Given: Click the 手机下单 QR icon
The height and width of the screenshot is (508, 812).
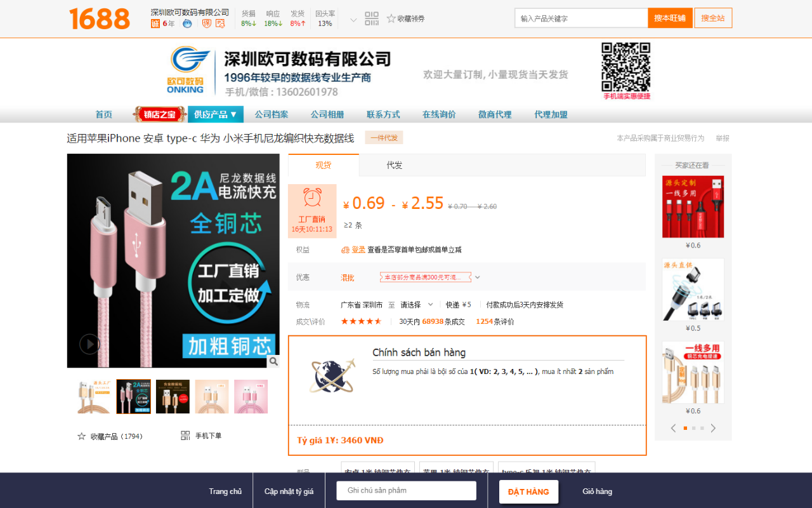Looking at the screenshot, I should pos(185,436).
